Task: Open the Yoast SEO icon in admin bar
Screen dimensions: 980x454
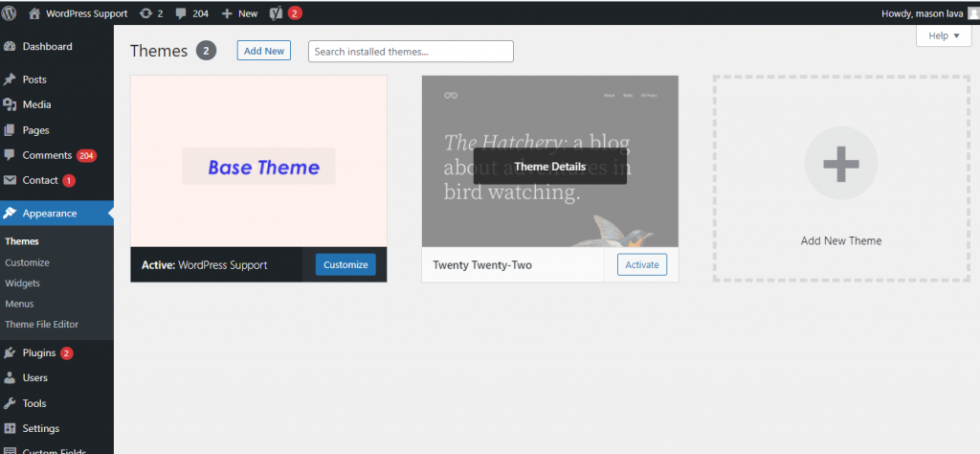Action: point(276,13)
